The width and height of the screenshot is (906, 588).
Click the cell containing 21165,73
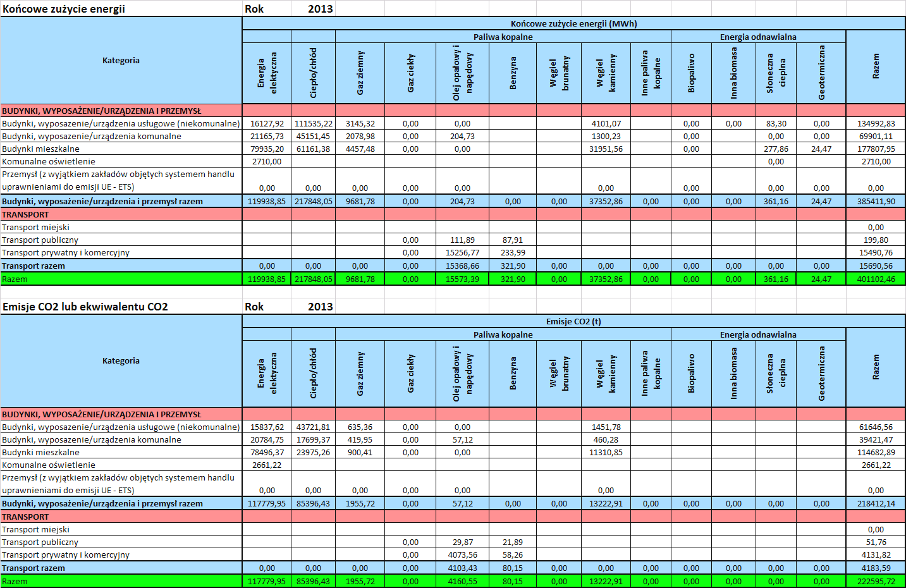267,136
